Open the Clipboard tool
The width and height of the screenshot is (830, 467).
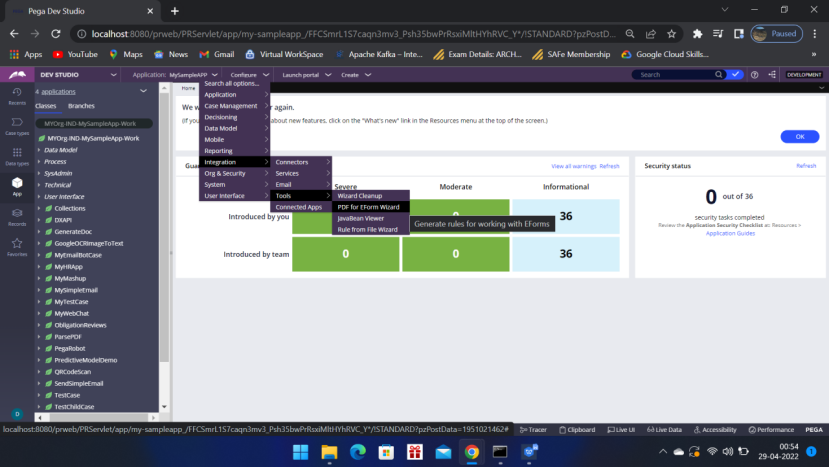(577, 429)
